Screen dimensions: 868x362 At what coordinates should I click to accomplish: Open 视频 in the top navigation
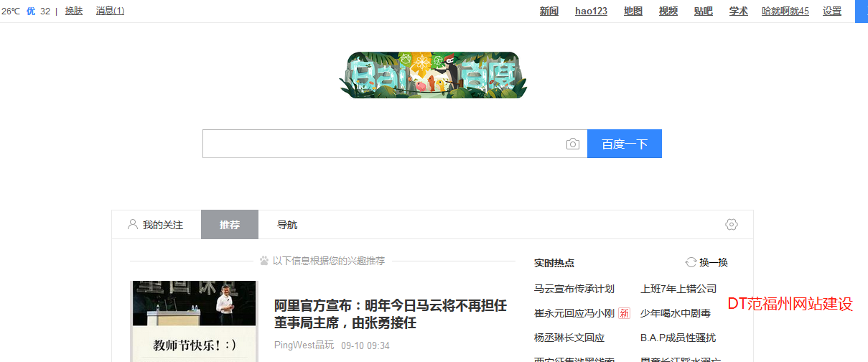tap(668, 11)
